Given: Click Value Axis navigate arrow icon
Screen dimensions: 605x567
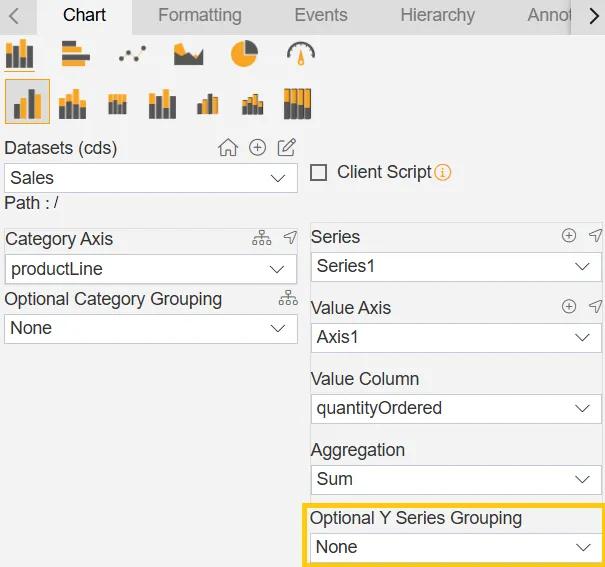Looking at the screenshot, I should point(595,306).
